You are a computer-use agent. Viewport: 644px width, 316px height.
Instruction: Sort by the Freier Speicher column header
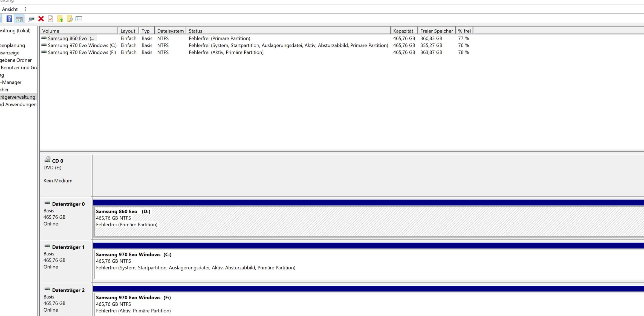coord(436,31)
